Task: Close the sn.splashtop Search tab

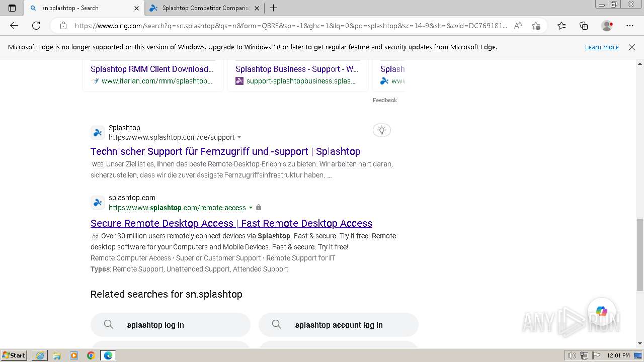Action: coord(136,8)
